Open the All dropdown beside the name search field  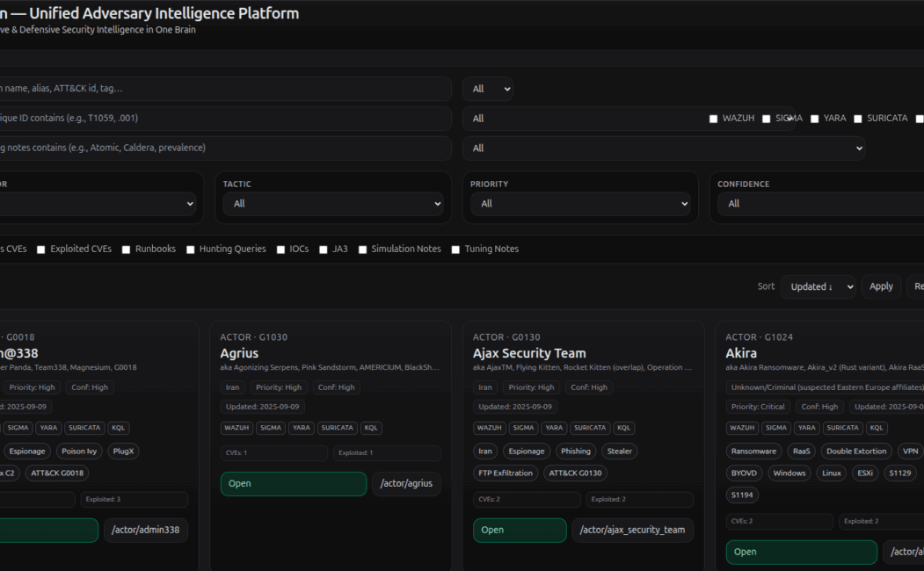[488, 89]
